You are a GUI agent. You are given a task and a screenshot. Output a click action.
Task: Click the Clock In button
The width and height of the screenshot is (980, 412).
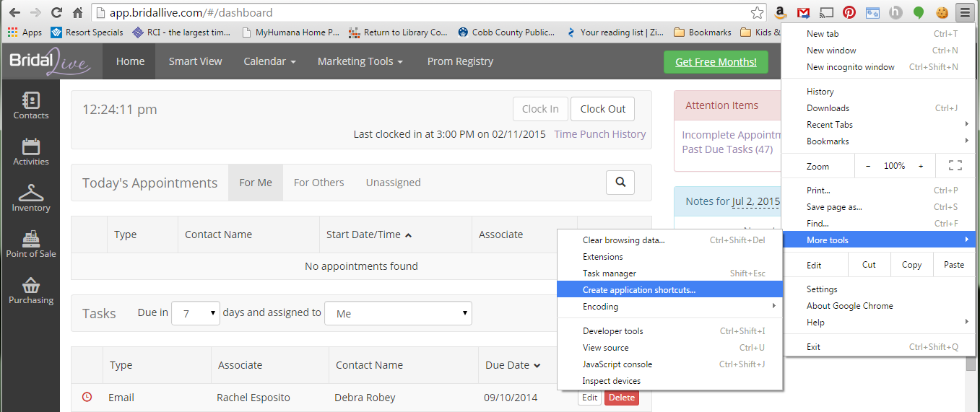[x=540, y=109]
